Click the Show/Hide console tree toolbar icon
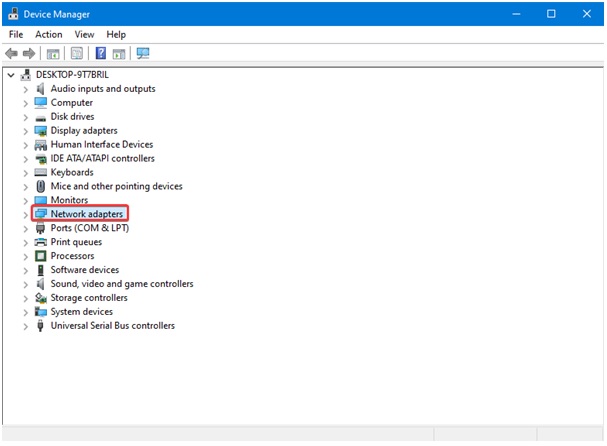The width and height of the screenshot is (607, 446). (x=53, y=53)
